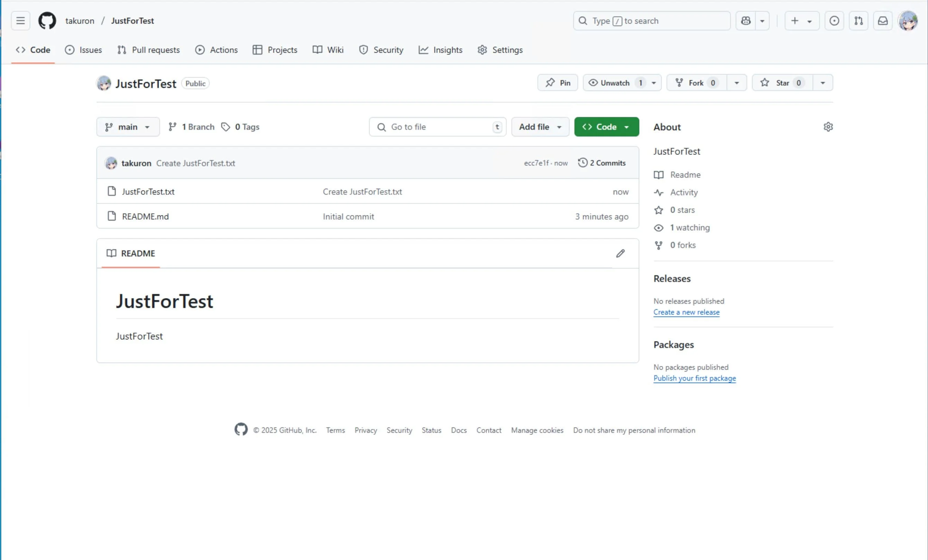Open user avatar menu in header
This screenshot has height=560, width=928.
click(x=908, y=21)
